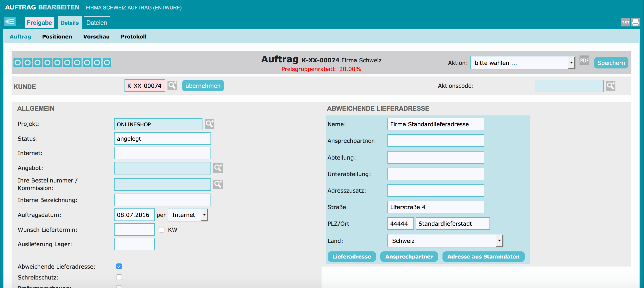Open Bestellnummer lookup magnifier icon
Viewport: 644px width, 288px height.
218,184
